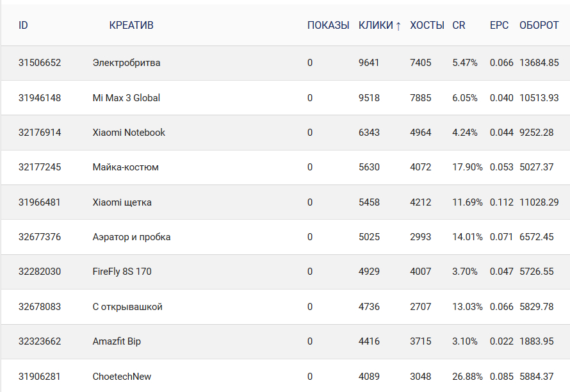
Task: Sort table by ID column header
Action: coord(23,26)
